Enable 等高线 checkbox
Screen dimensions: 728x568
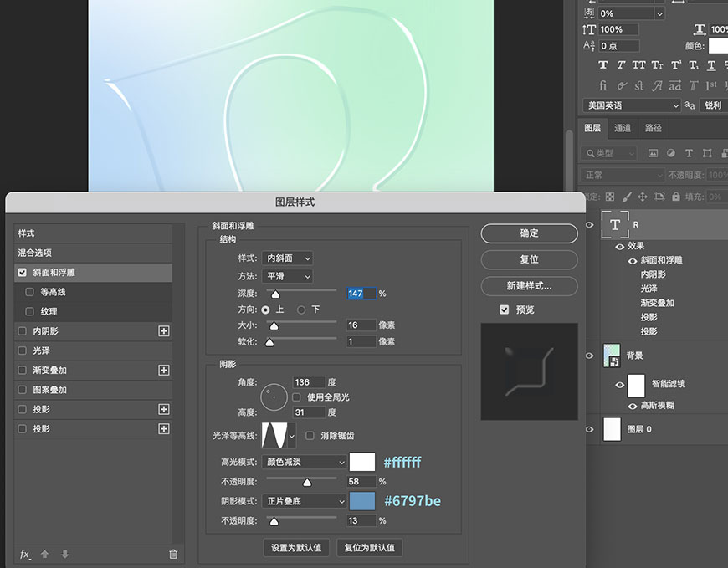(30, 292)
